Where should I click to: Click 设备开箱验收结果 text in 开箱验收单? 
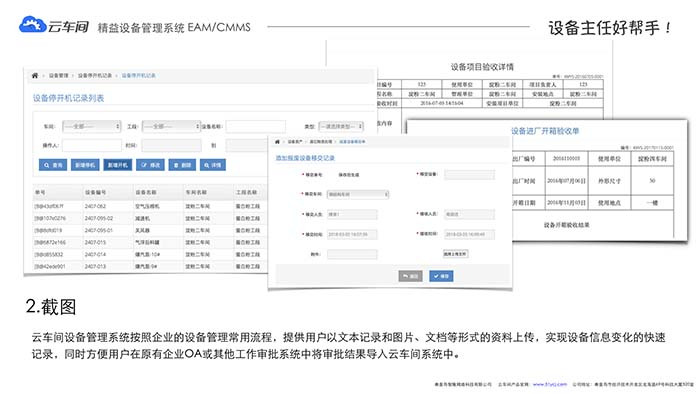pos(567,225)
